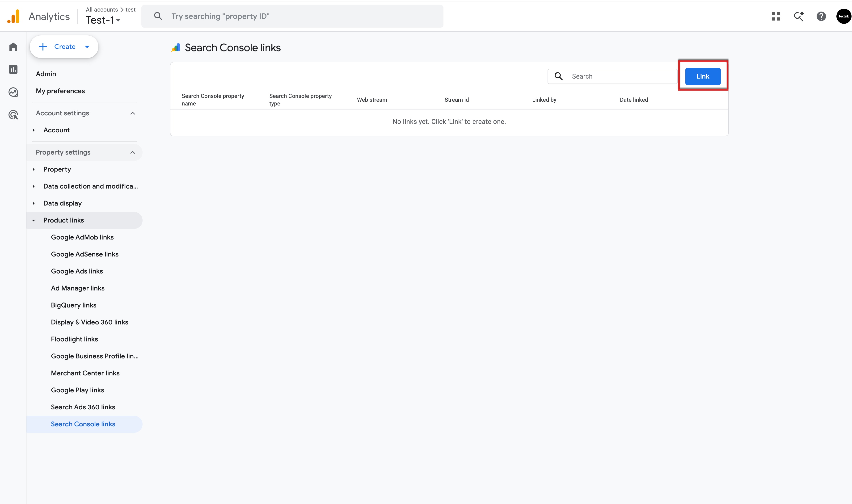This screenshot has width=852, height=504.
Task: Open the Help question mark icon
Action: 821,16
